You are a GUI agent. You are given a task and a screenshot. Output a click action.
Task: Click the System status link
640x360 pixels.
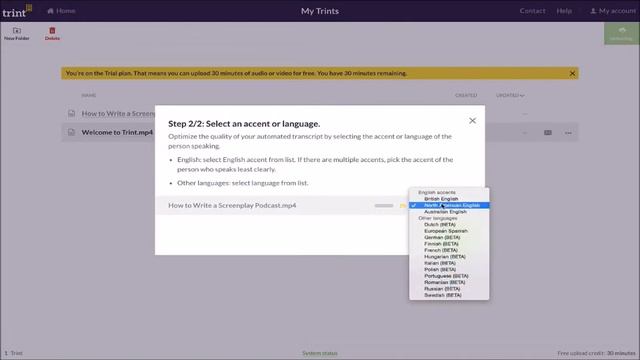point(320,353)
